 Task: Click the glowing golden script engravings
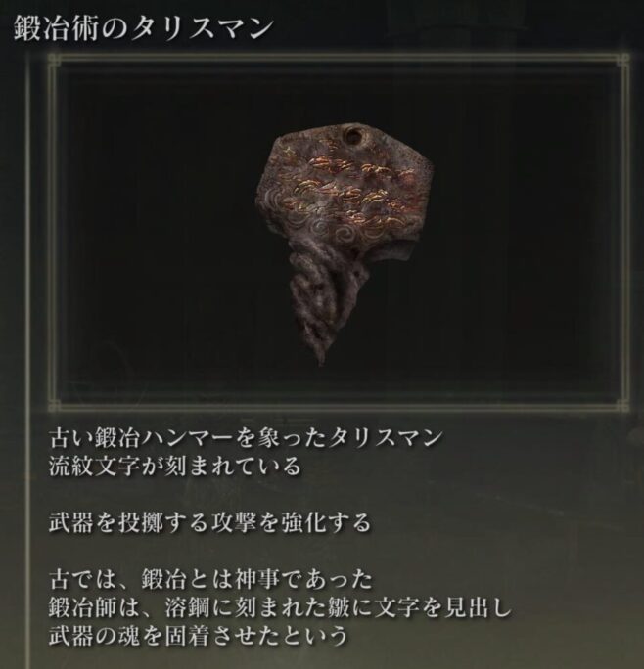pyautogui.click(x=350, y=188)
